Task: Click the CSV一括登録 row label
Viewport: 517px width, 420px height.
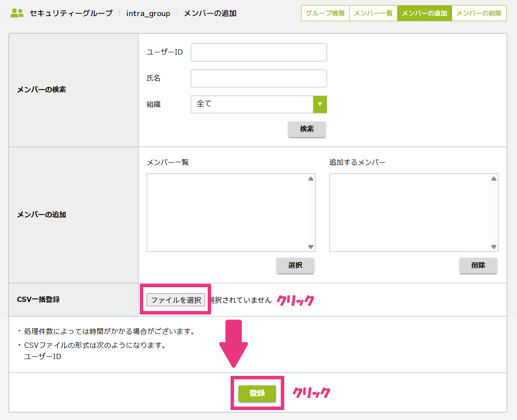Action: click(38, 299)
